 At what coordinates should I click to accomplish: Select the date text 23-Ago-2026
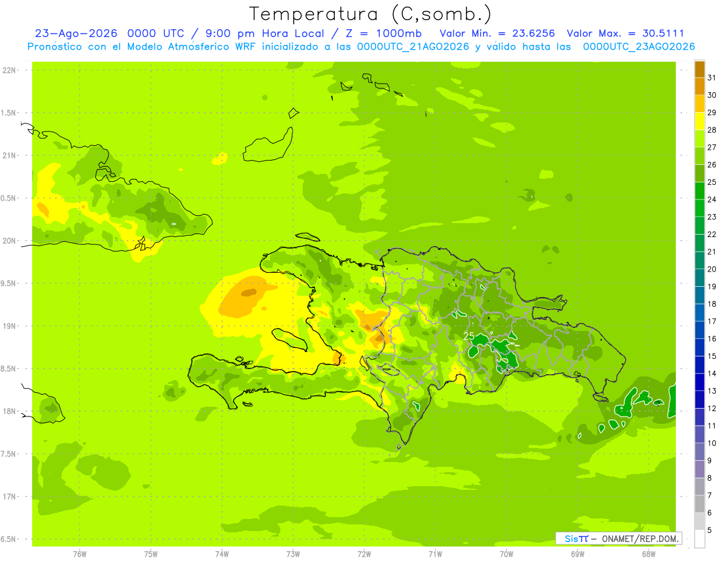coord(76,33)
